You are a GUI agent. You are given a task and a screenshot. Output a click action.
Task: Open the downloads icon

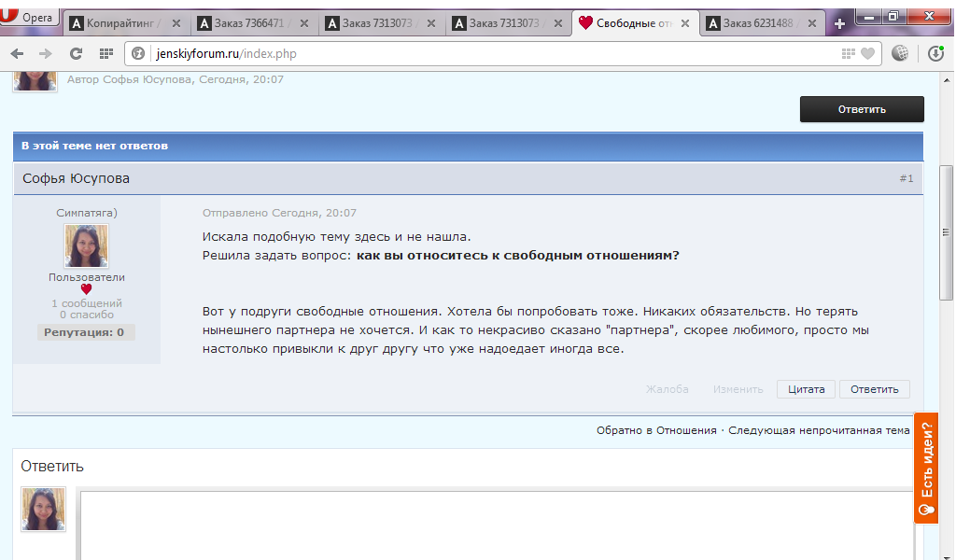(935, 53)
